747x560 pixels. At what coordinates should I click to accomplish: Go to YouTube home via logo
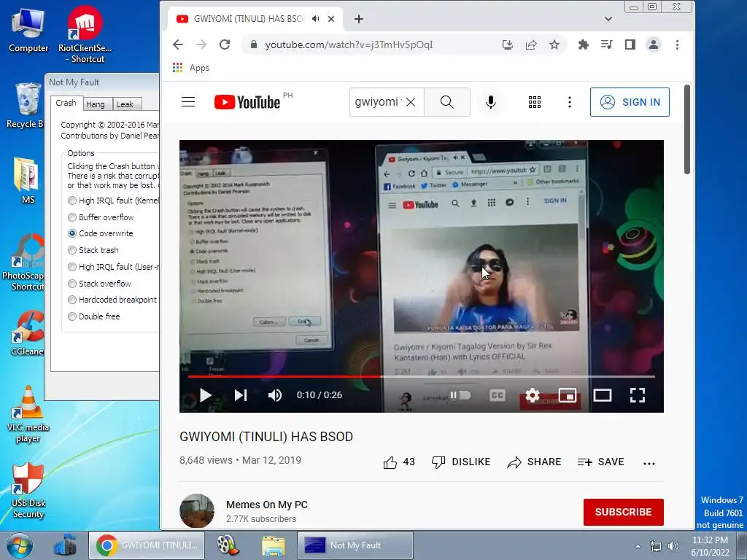coord(247,102)
